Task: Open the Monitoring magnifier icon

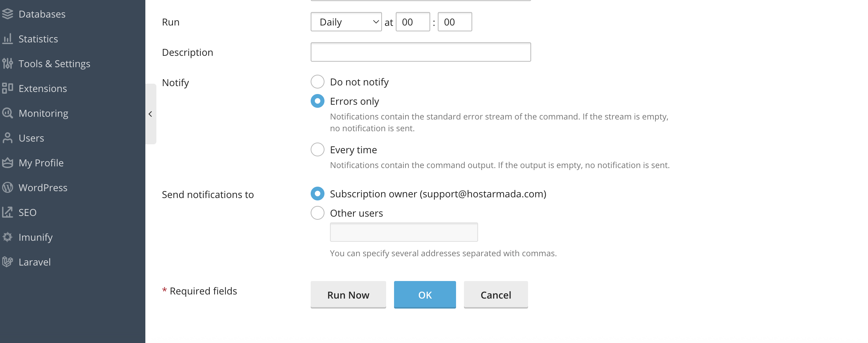Action: click(x=7, y=113)
